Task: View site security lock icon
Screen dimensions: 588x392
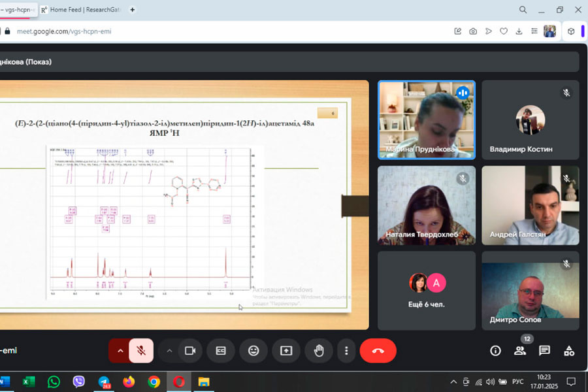Action: click(x=7, y=31)
